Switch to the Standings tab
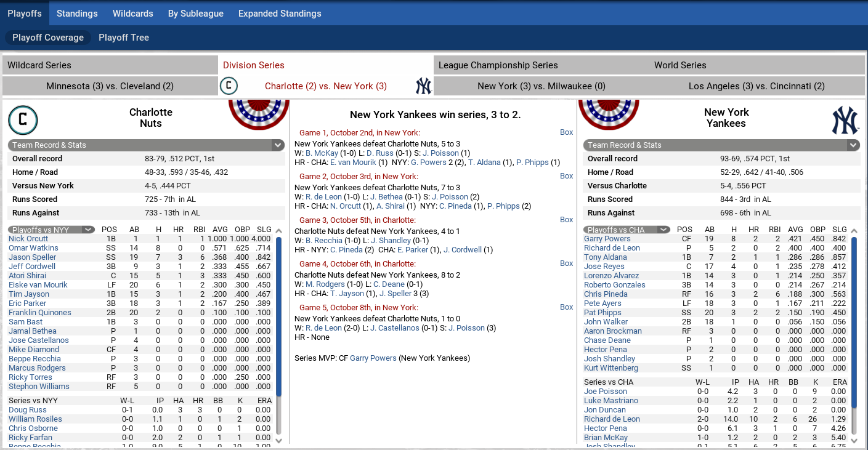868x450 pixels. 77,14
